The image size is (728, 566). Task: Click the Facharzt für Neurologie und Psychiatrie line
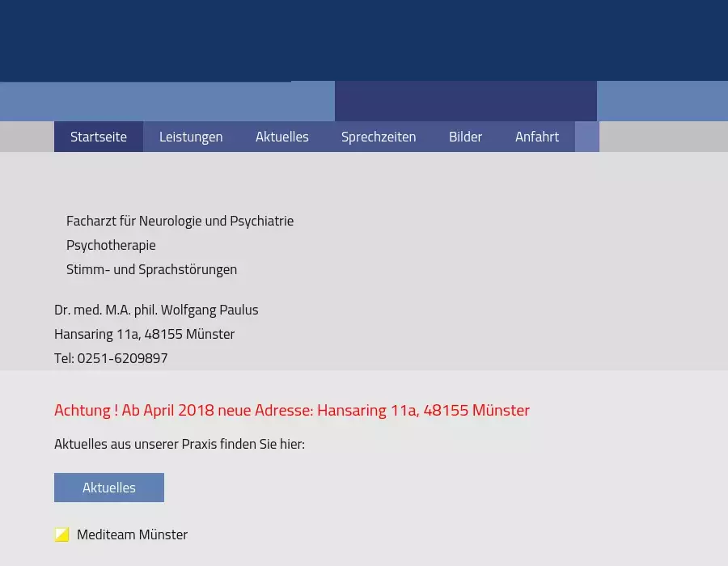click(x=180, y=221)
